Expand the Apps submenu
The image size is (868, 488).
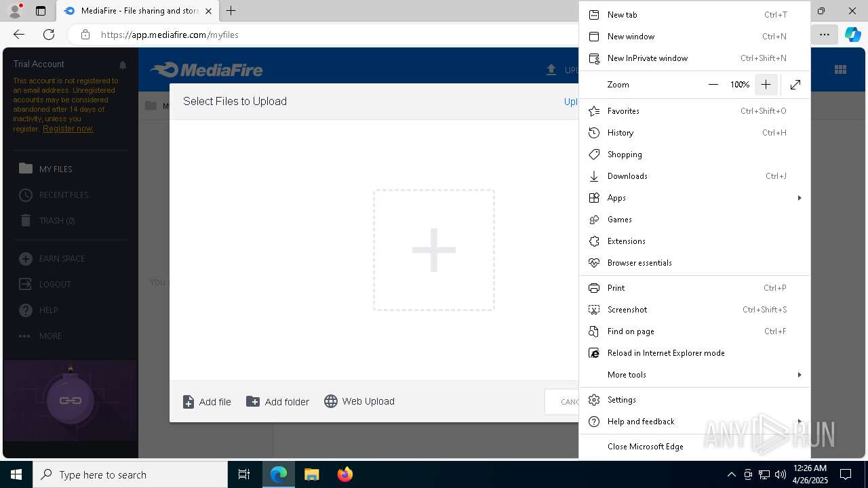point(694,197)
